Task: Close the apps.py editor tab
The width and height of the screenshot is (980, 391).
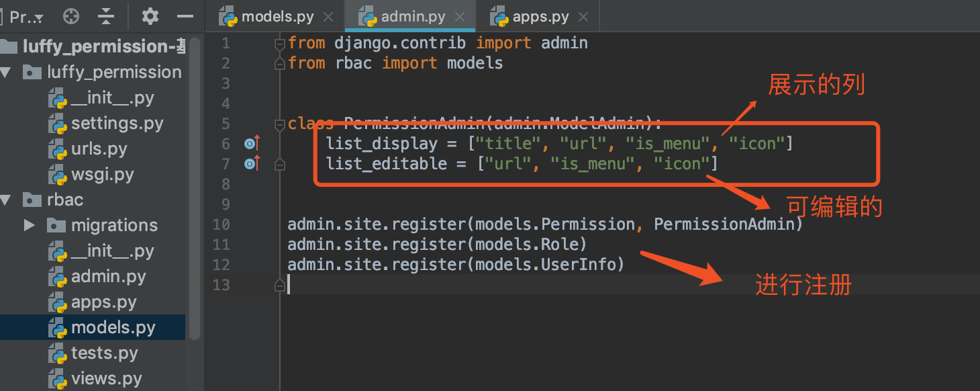Action: (x=583, y=17)
